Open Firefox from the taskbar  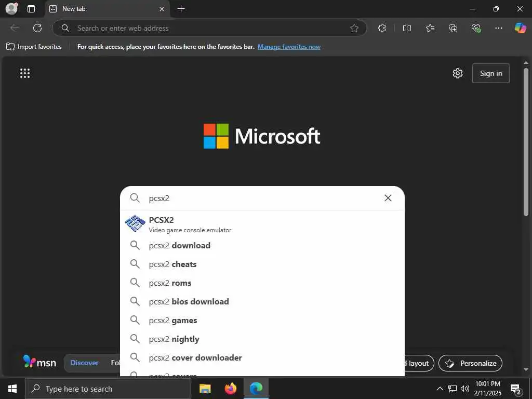pos(230,389)
